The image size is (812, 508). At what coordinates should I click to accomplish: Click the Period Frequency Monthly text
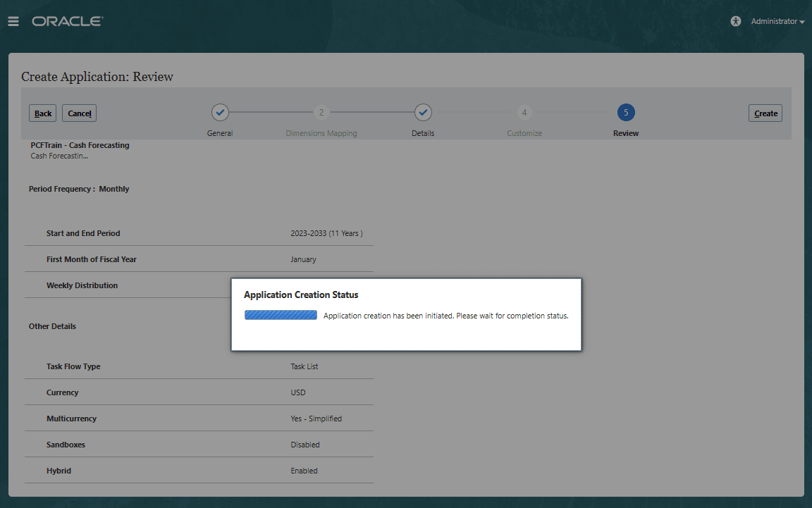(x=79, y=189)
